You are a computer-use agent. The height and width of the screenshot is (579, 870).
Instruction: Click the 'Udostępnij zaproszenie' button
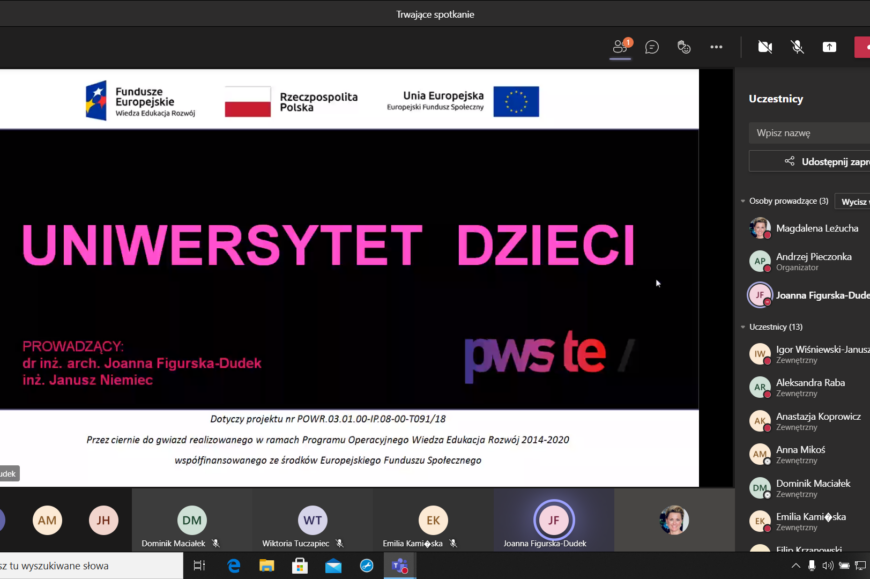pos(809,161)
